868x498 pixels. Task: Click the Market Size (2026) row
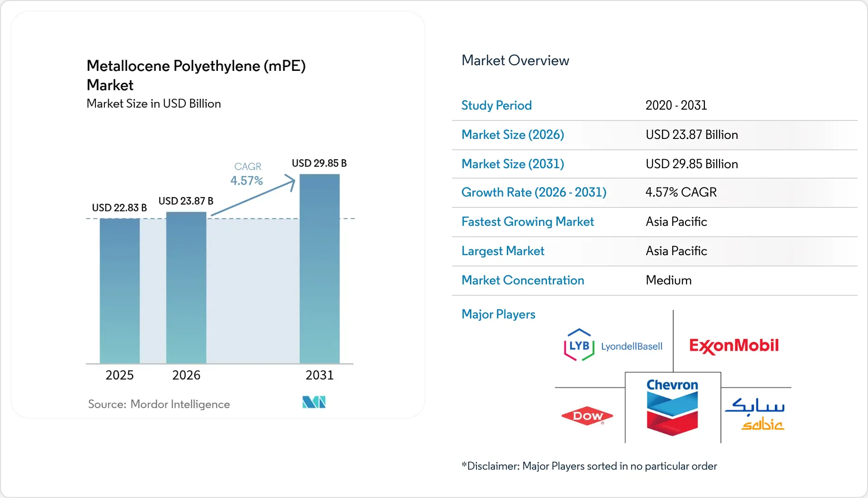tap(512, 135)
